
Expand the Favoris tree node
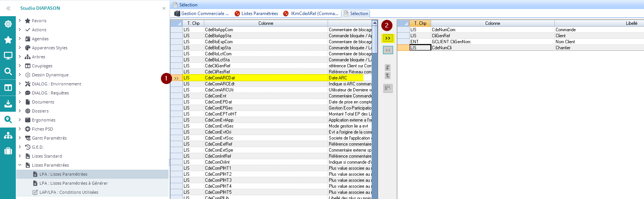pyautogui.click(x=20, y=21)
